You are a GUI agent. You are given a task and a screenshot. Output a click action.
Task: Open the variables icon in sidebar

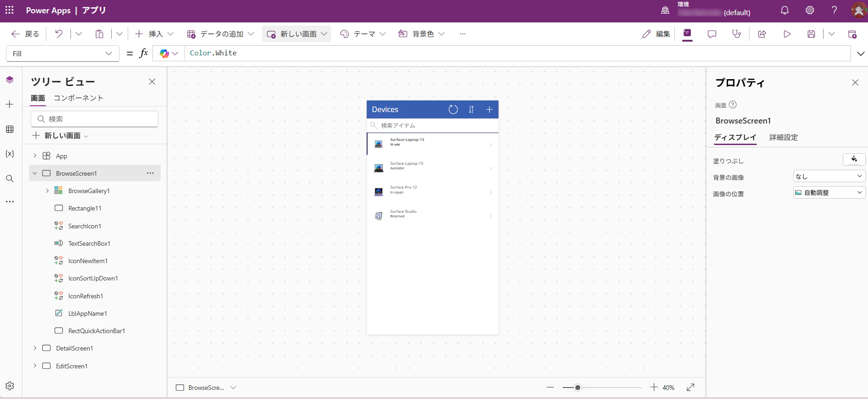pyautogui.click(x=10, y=154)
